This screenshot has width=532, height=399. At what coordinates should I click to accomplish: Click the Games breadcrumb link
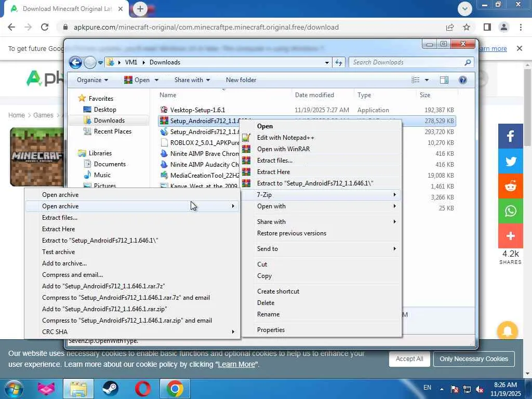(43, 115)
